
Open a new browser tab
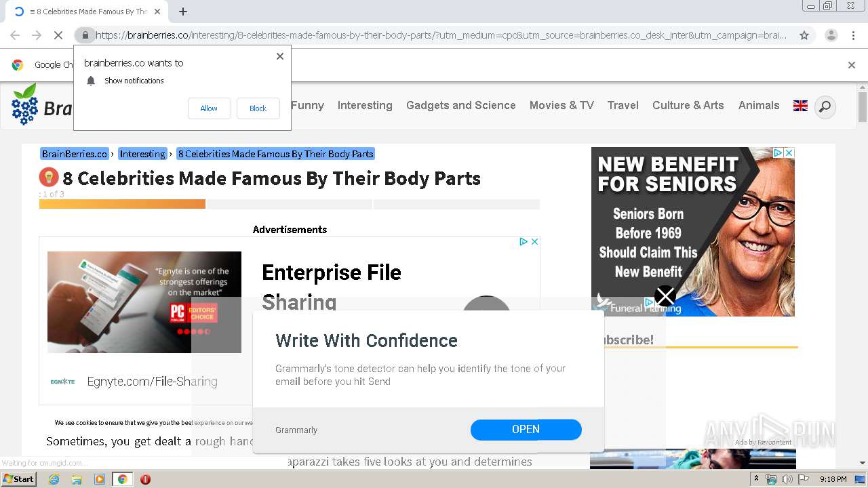click(183, 12)
